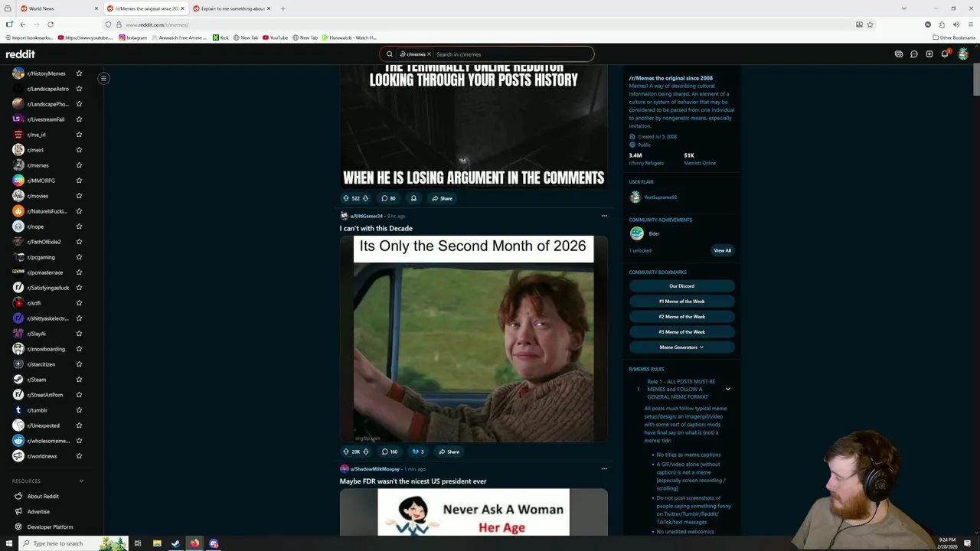This screenshot has height=551, width=980.
Task: Open Task View on the taskbar
Action: pos(138,543)
